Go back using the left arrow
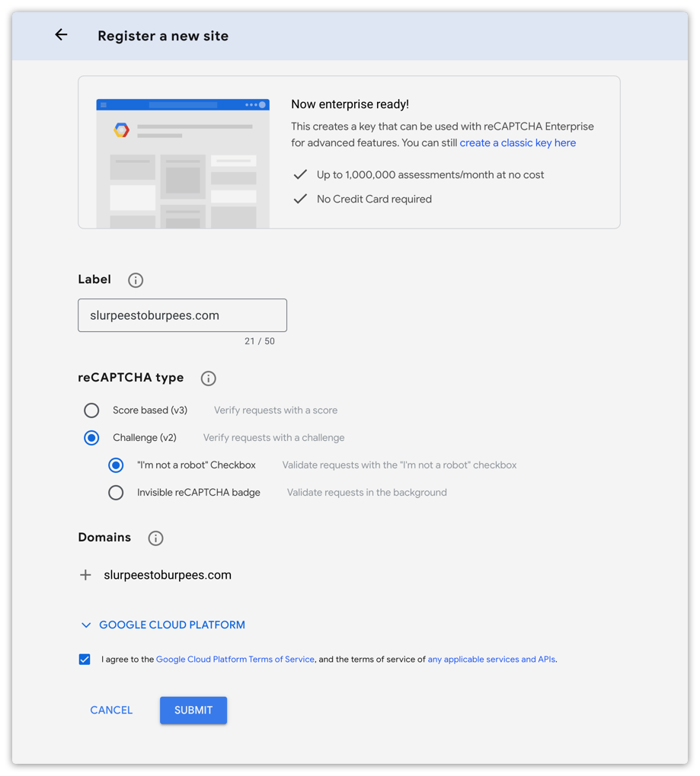 (62, 34)
